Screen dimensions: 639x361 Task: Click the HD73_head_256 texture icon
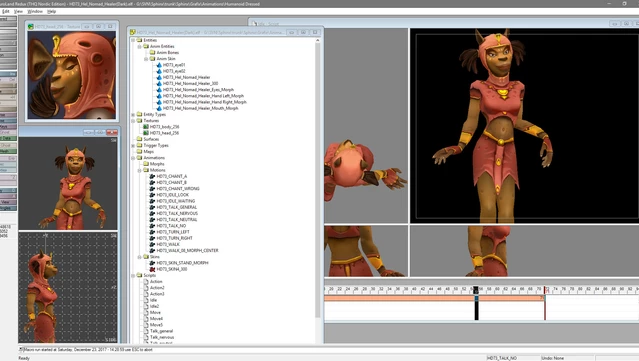tap(146, 133)
